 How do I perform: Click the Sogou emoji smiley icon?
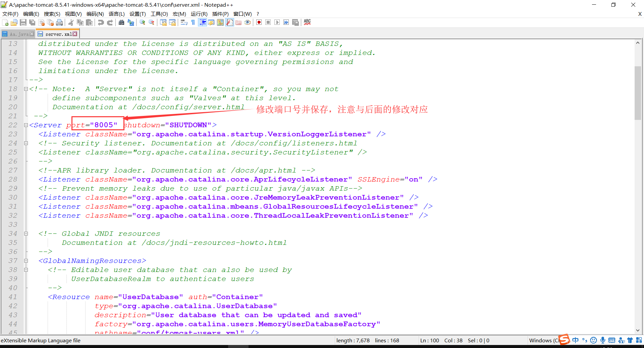[x=593, y=340]
